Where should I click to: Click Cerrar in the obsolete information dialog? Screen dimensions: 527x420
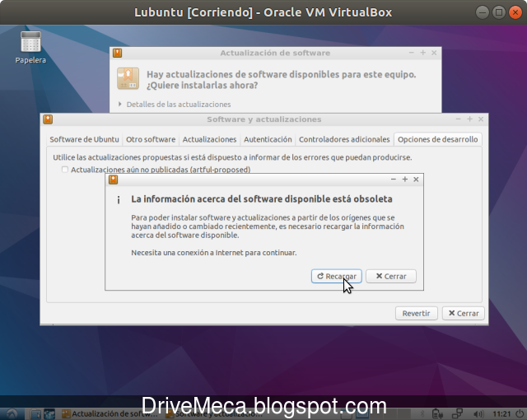[391, 276]
